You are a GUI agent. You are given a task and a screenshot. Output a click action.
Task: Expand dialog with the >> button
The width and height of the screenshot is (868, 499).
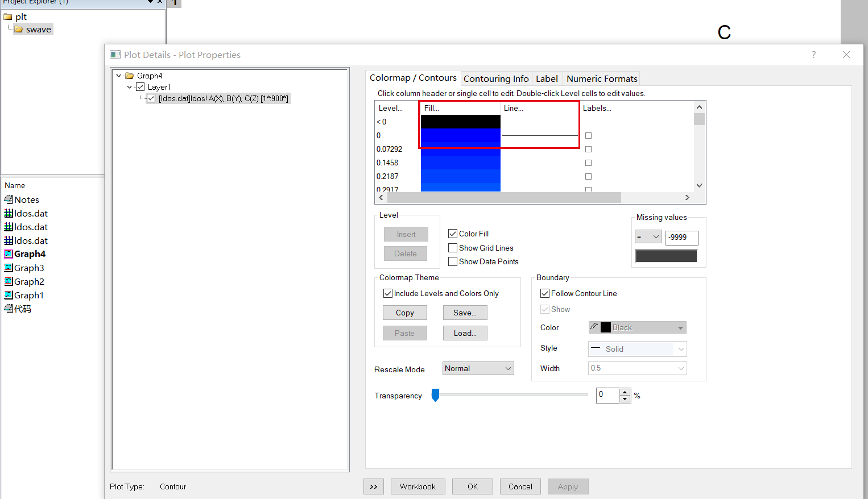pos(374,486)
